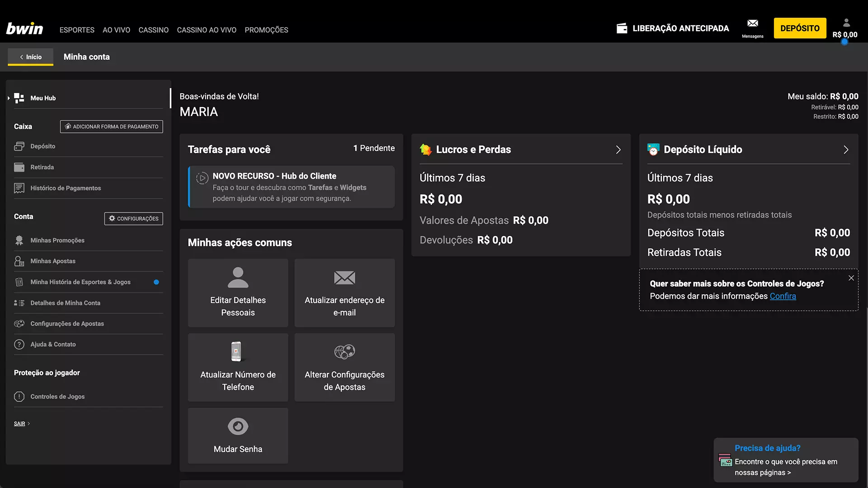868x488 pixels.
Task: Open Controles de Jogos label
Action: point(57,397)
